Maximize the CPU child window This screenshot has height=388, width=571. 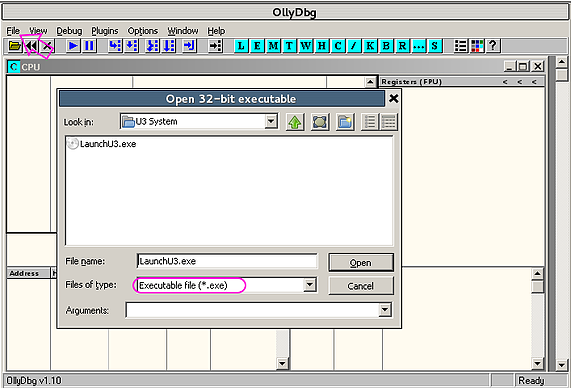(523, 66)
